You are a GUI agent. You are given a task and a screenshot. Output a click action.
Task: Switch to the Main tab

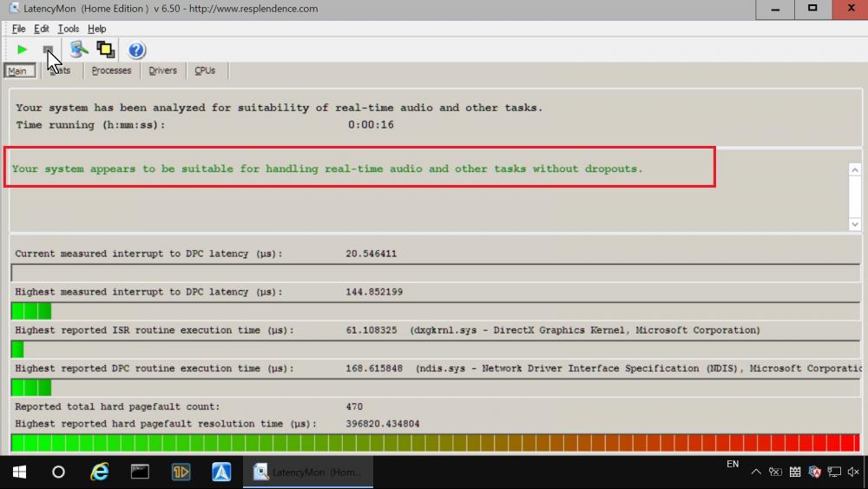coord(19,71)
